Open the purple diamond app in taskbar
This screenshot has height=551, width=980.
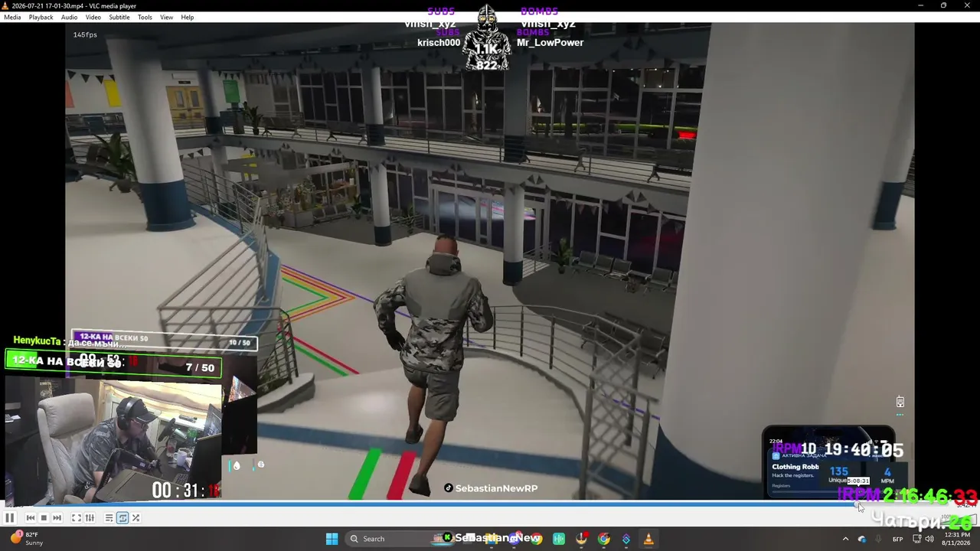click(x=626, y=539)
